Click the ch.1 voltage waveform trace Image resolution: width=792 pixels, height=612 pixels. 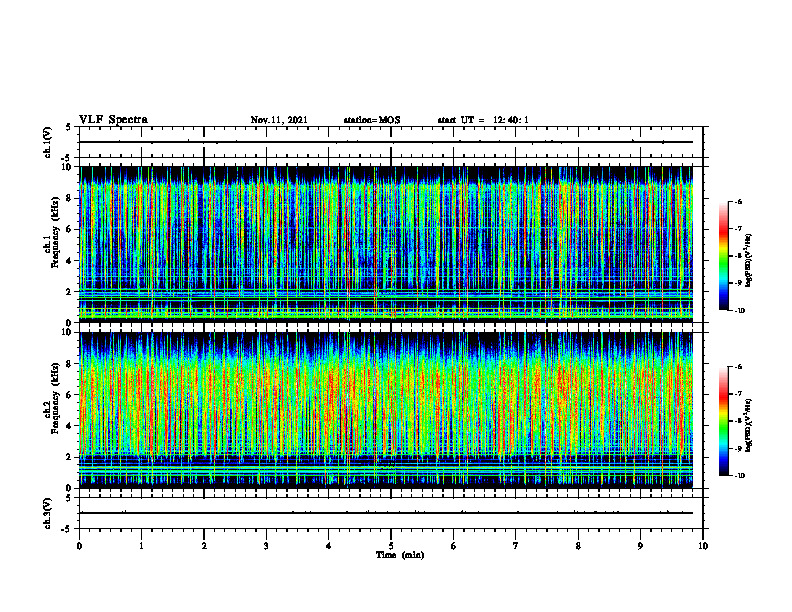[386, 142]
